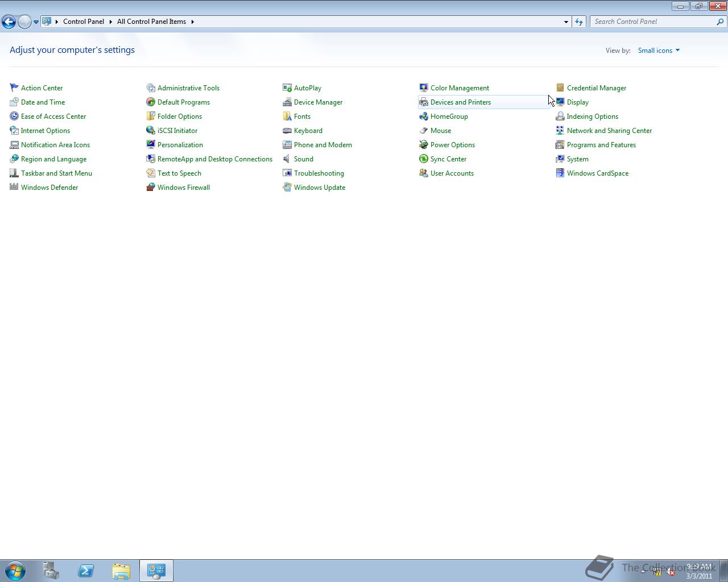Click the Display monitor icon
728x582 pixels.
(x=560, y=102)
